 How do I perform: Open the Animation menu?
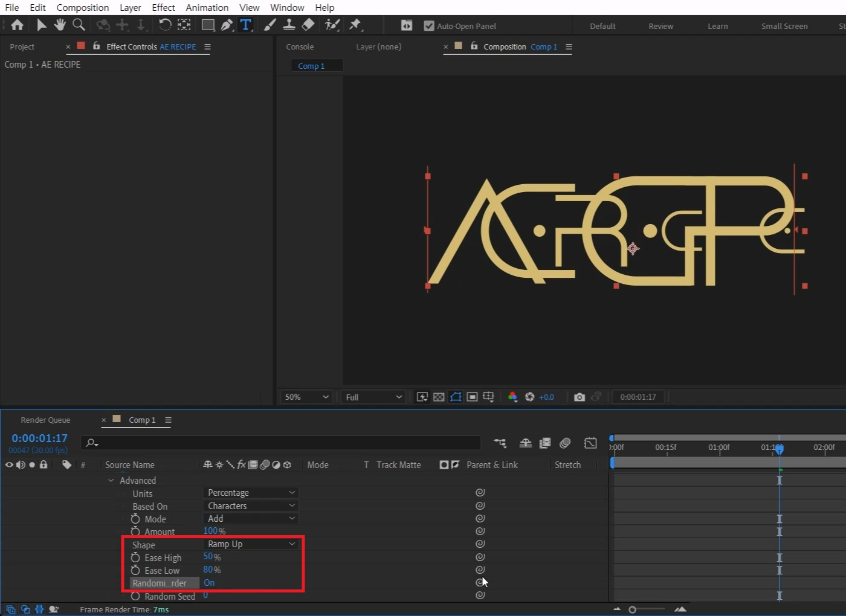[207, 7]
